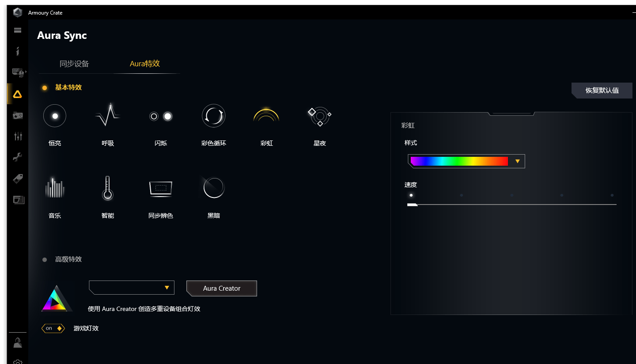The image size is (636, 364).
Task: Click the 彩虹 heading in settings panel
Action: click(408, 125)
